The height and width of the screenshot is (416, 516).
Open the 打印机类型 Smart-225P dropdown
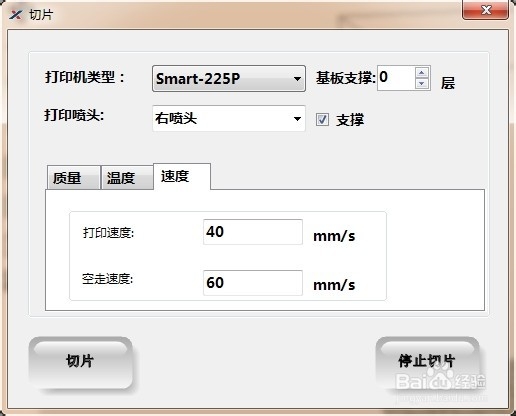[x=229, y=79]
